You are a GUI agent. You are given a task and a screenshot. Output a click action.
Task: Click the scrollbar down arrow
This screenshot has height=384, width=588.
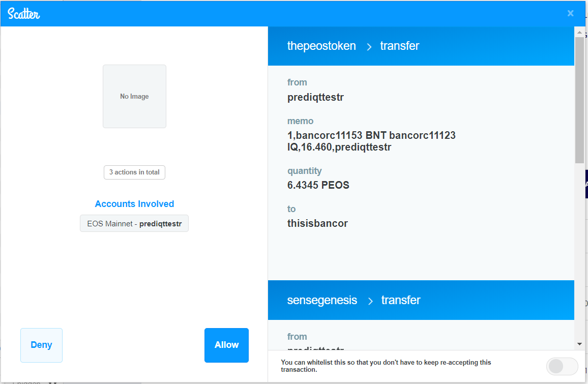point(579,344)
